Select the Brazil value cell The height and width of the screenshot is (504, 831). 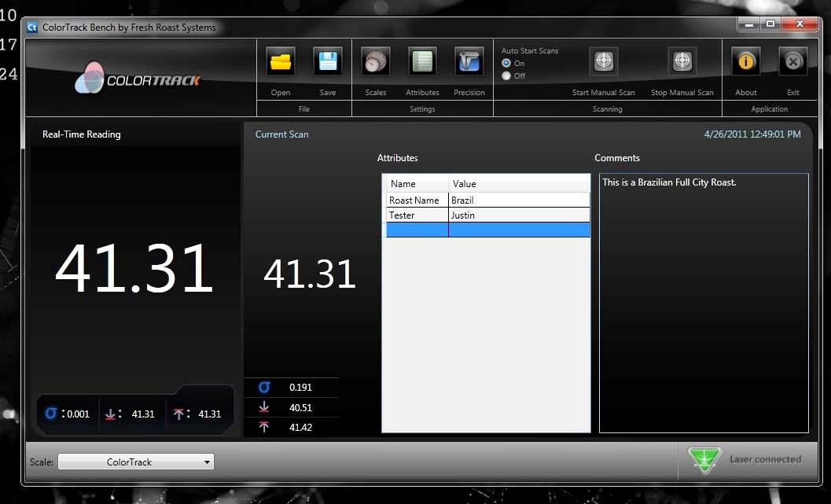point(520,200)
